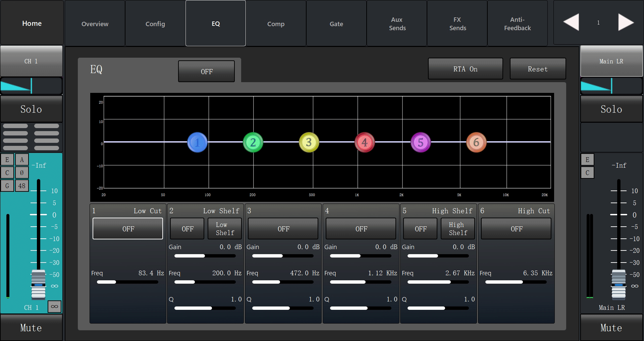Mute channel CH 1
Viewport: 644px width, 341px height.
pyautogui.click(x=31, y=328)
